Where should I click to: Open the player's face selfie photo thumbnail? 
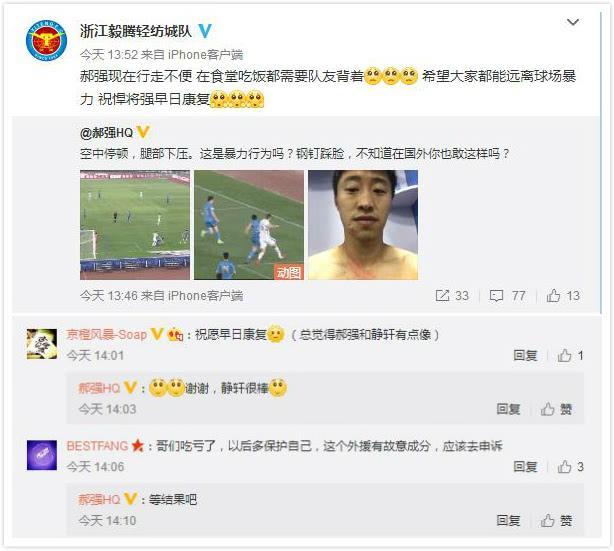coord(363,225)
